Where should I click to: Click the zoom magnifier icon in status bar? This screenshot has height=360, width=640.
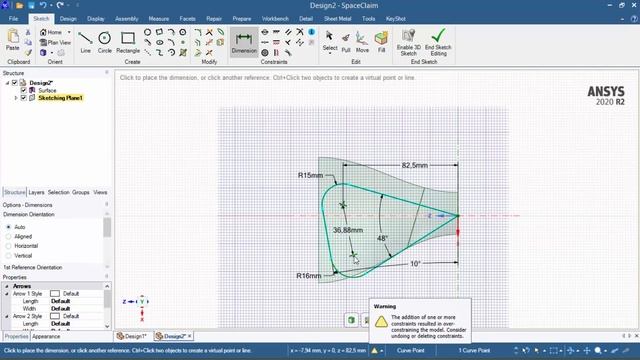tap(598, 350)
